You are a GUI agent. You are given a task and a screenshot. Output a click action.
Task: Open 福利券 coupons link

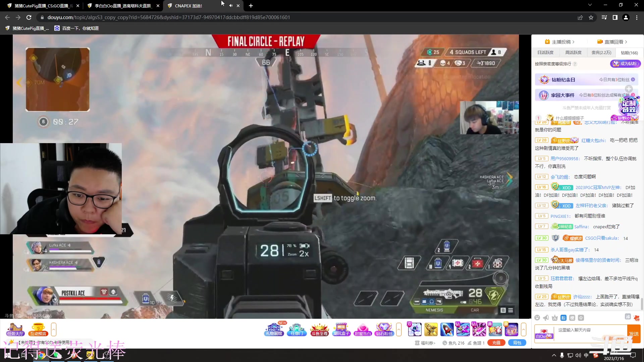click(425, 343)
